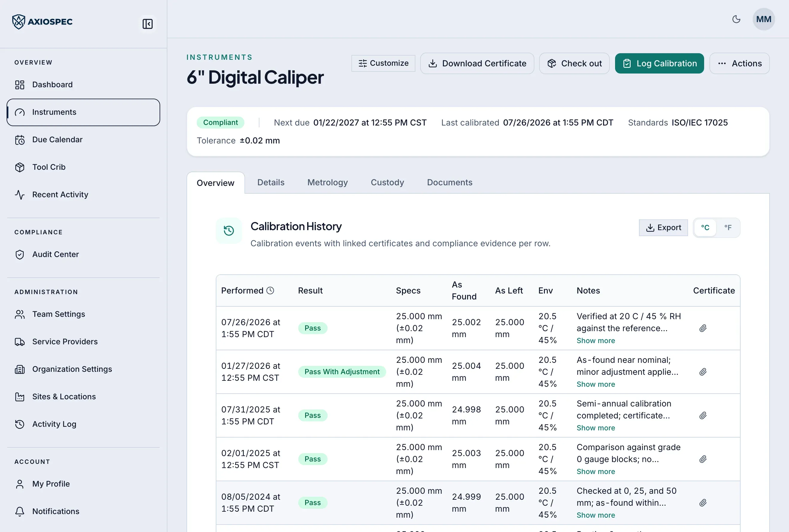The image size is (789, 532).
Task: Open Dashboard in the sidebar
Action: click(83, 85)
